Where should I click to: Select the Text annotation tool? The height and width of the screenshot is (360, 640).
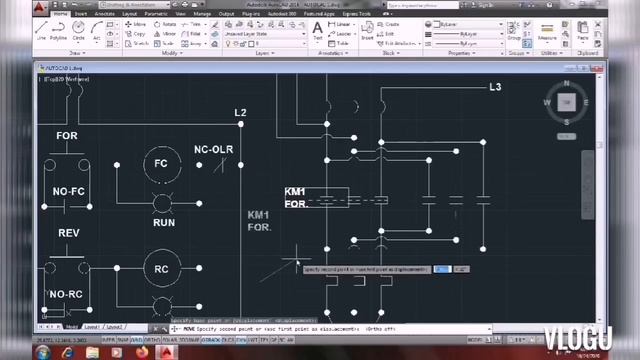317,31
